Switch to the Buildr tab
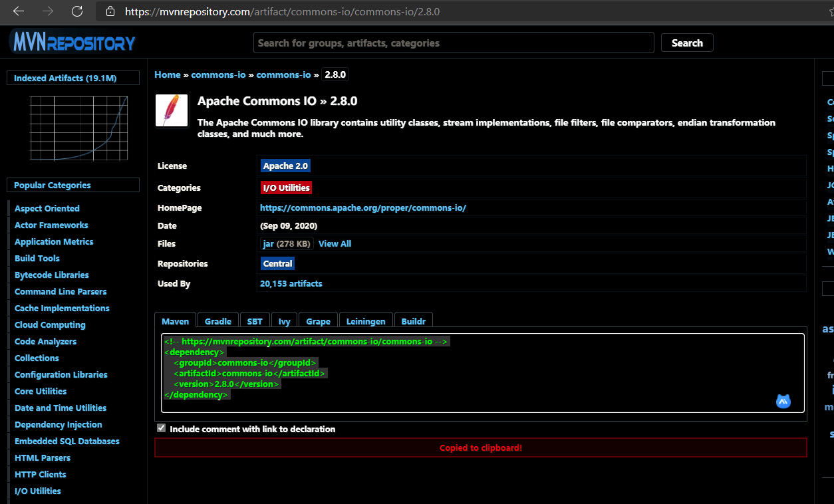Screen dimensions: 834x504 pos(414,321)
